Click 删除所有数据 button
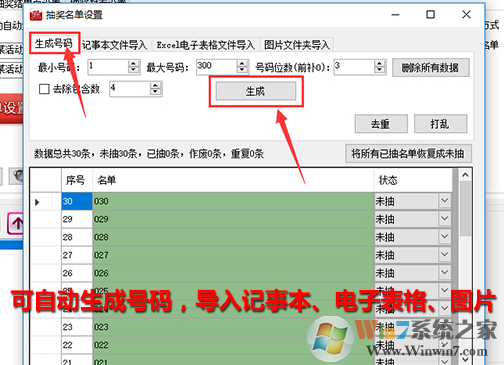 pyautogui.click(x=430, y=68)
